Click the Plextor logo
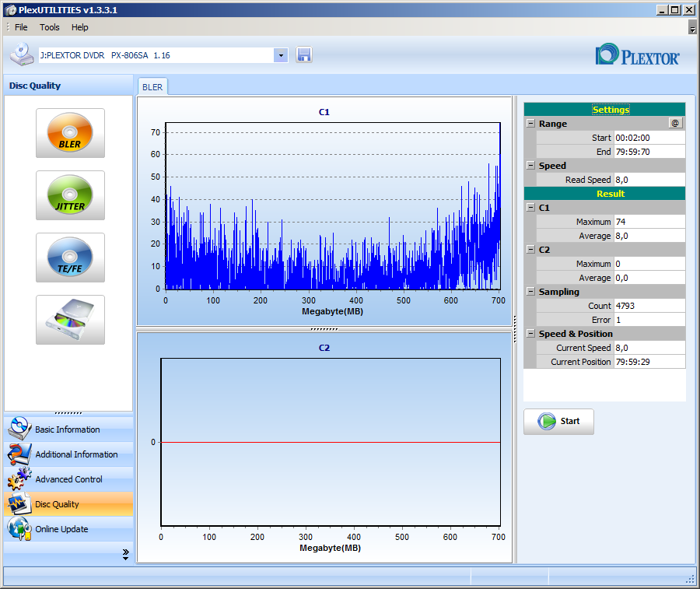 (638, 55)
